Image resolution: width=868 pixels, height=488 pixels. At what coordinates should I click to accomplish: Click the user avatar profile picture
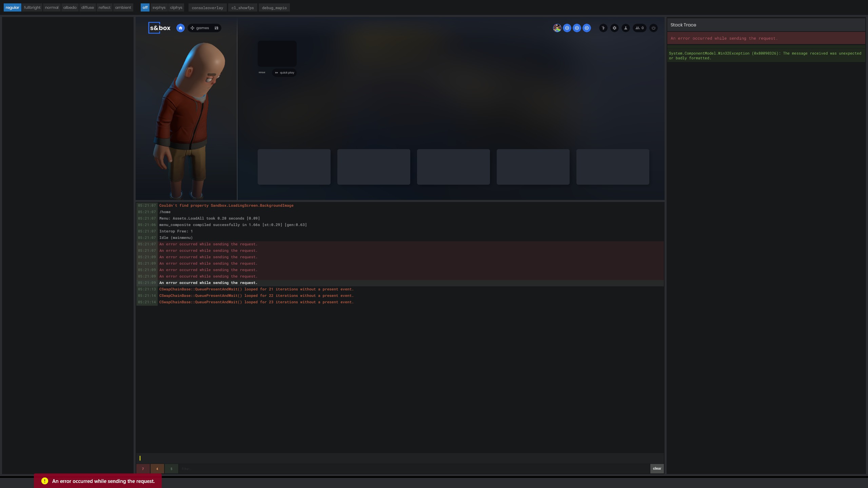point(557,28)
